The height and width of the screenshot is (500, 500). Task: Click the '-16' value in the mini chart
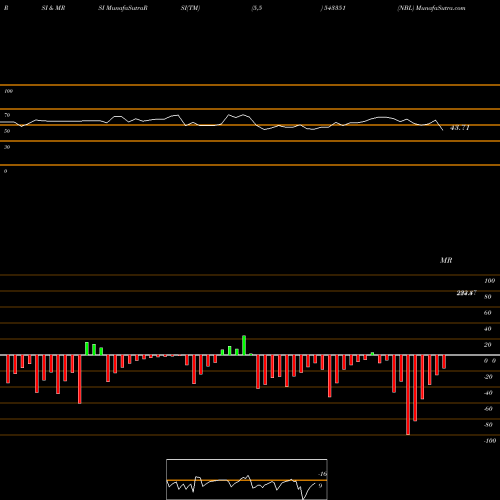point(322,474)
